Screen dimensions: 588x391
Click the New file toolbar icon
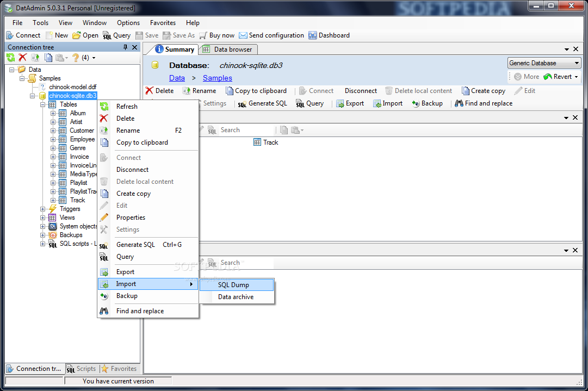point(49,35)
